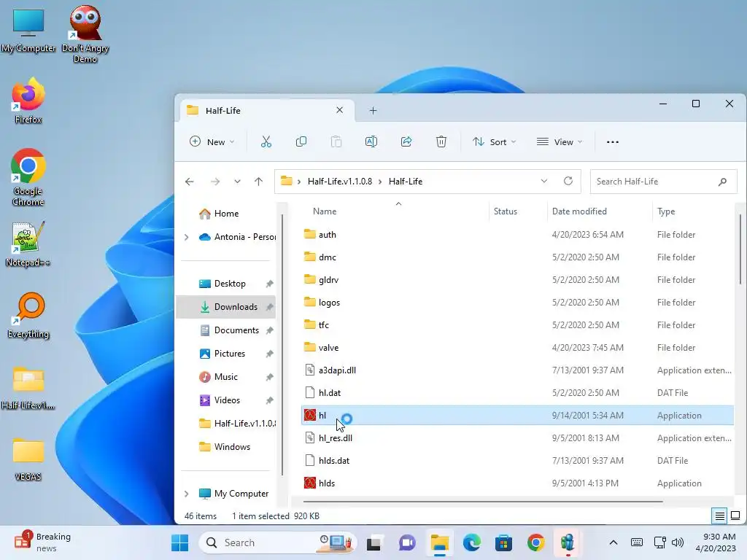Viewport: 747px width, 560px height.
Task: Click the taskbar Search box
Action: [x=278, y=542]
